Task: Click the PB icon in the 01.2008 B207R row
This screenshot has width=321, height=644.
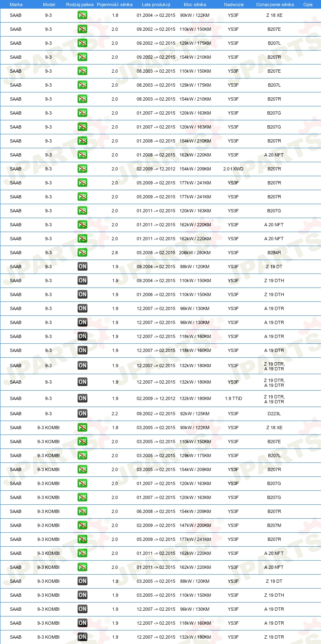Action: pos(82,141)
